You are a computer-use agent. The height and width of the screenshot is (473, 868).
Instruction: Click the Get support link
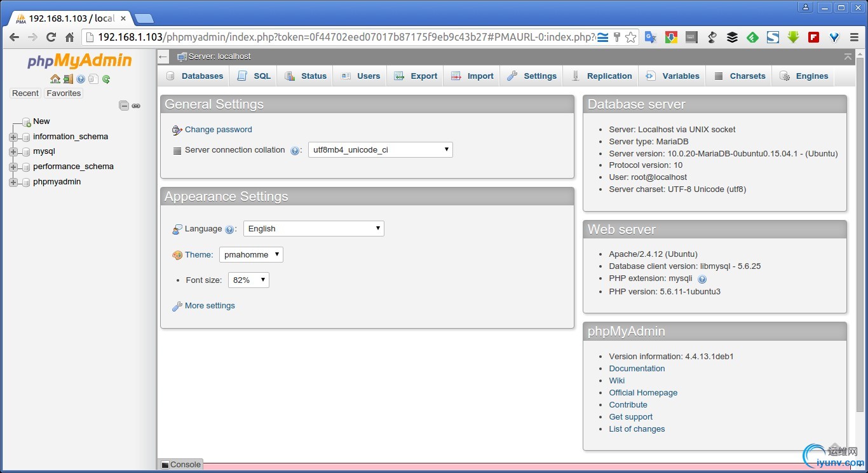630,417
